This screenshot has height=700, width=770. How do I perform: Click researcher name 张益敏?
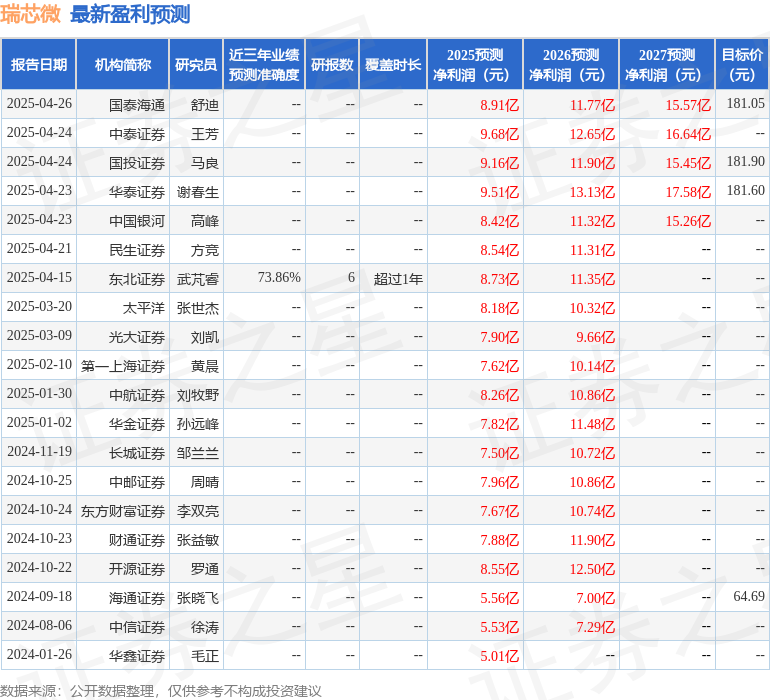[x=198, y=540]
